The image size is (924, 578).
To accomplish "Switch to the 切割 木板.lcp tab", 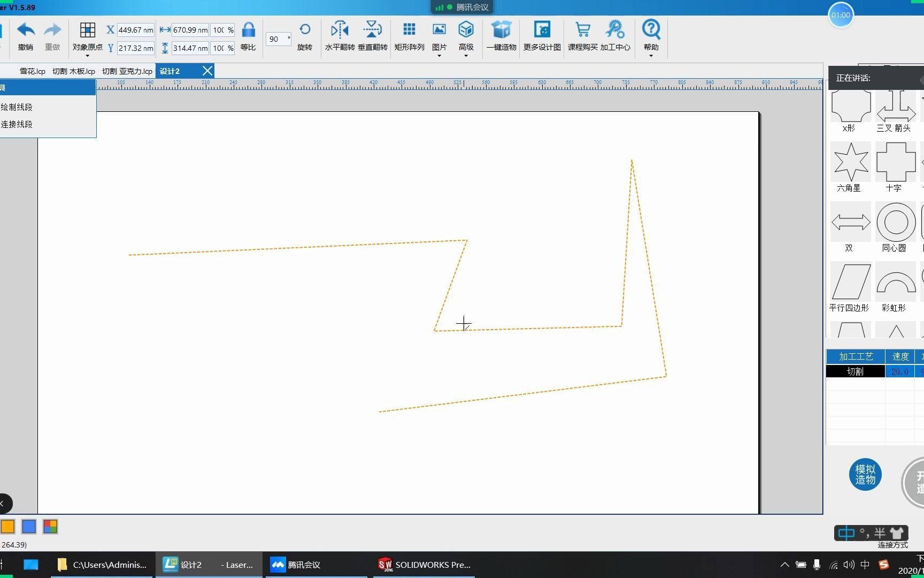I will click(74, 71).
